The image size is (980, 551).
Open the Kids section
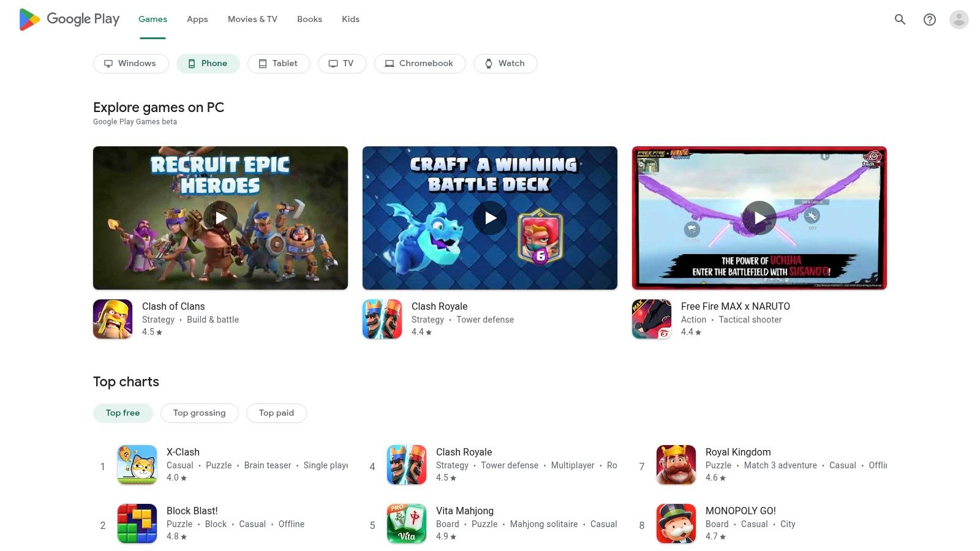[x=350, y=19]
